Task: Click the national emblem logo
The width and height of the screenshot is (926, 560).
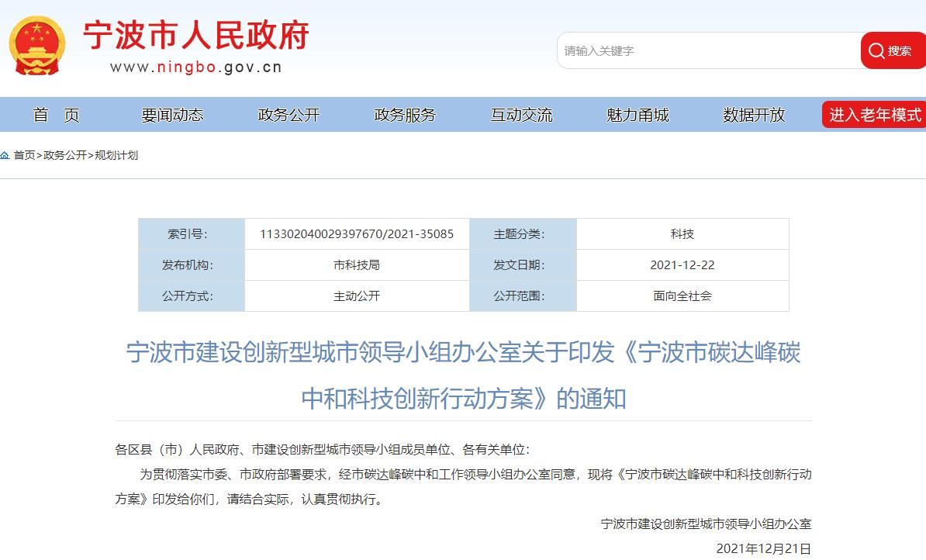Action: tap(36, 46)
